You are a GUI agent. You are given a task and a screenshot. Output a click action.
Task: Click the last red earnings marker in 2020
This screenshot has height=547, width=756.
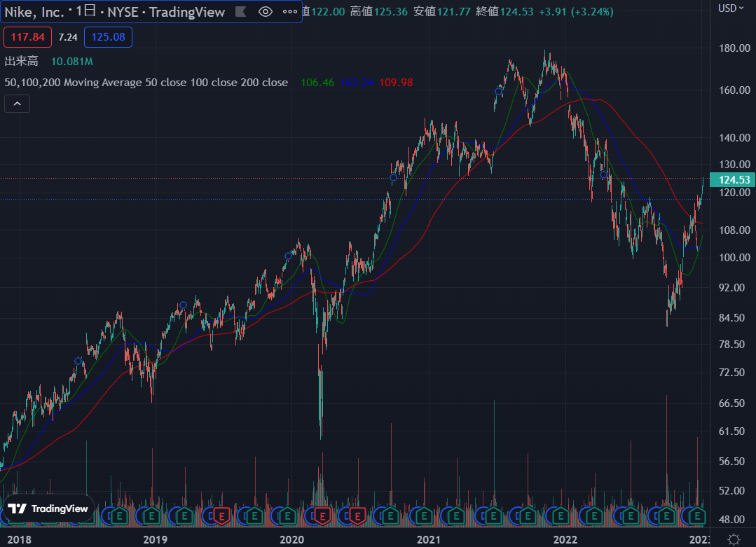coord(357,517)
